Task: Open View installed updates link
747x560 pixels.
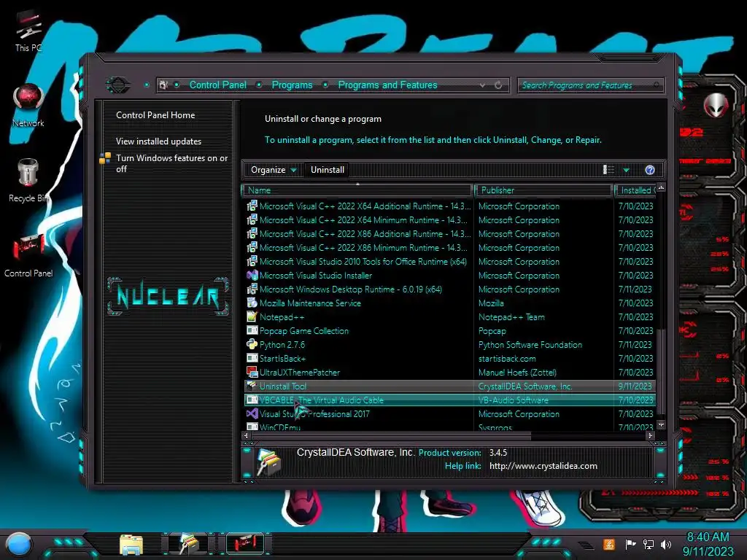Action: coord(158,141)
